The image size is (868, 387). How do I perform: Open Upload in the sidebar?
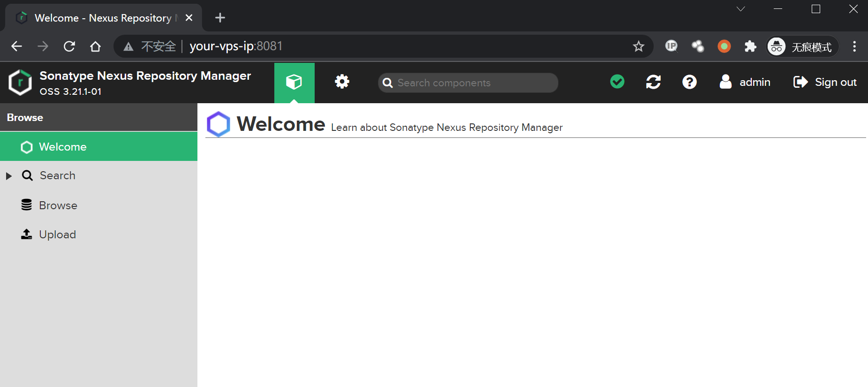click(x=57, y=235)
